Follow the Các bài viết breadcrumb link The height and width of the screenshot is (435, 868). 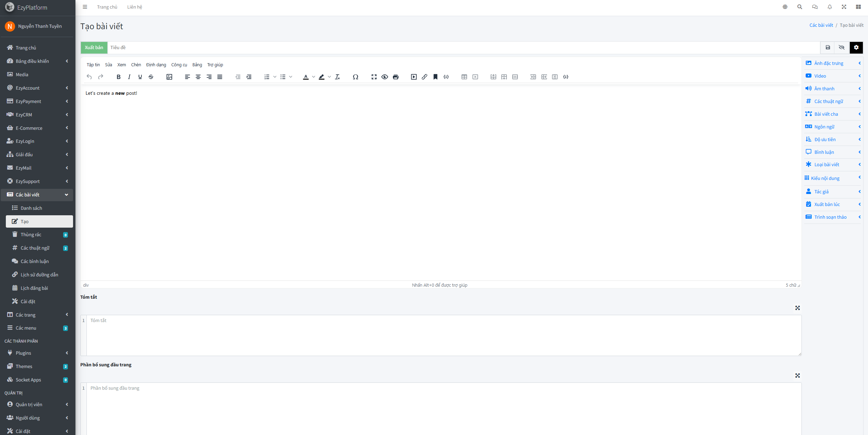click(821, 25)
